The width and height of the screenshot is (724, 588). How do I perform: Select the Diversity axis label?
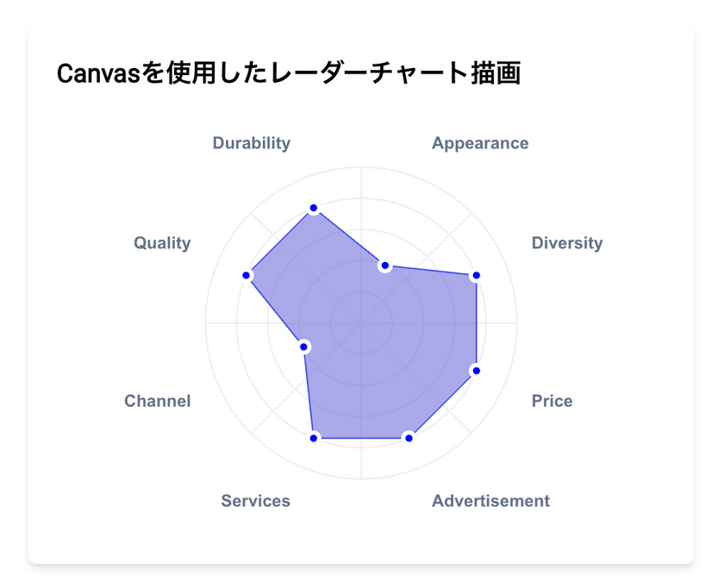coord(566,243)
